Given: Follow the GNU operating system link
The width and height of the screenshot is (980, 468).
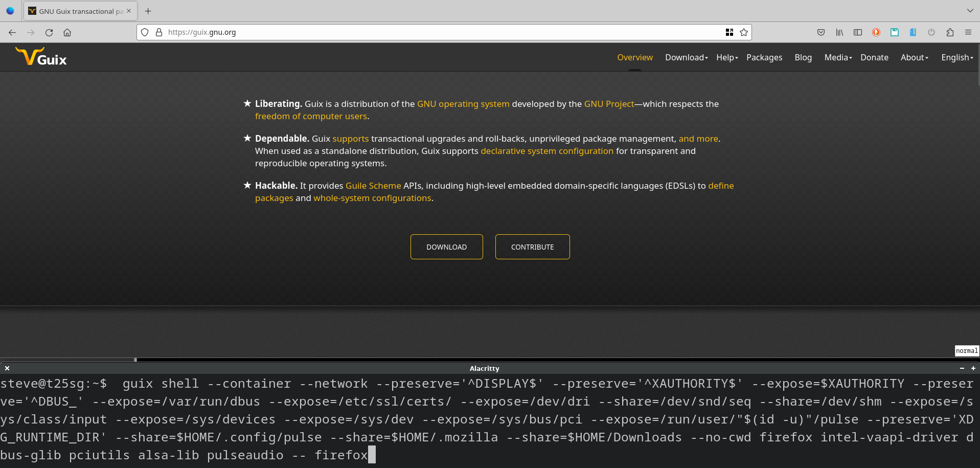Looking at the screenshot, I should coord(463,104).
